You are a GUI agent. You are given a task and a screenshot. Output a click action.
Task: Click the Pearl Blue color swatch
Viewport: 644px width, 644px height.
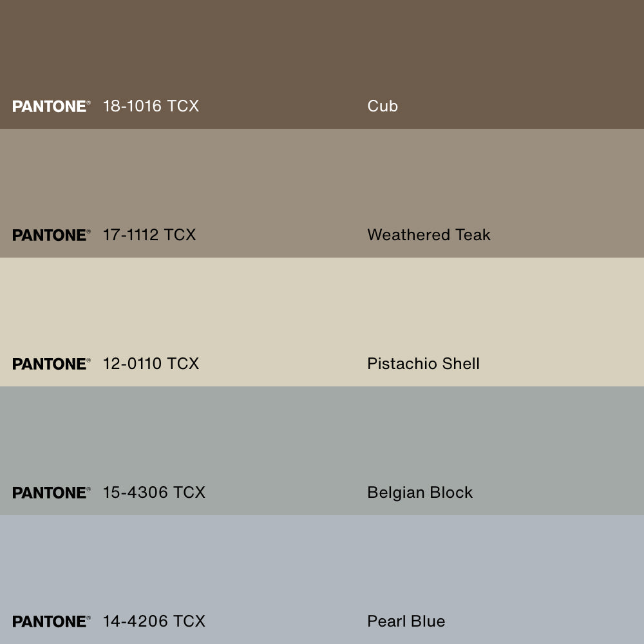click(x=322, y=580)
